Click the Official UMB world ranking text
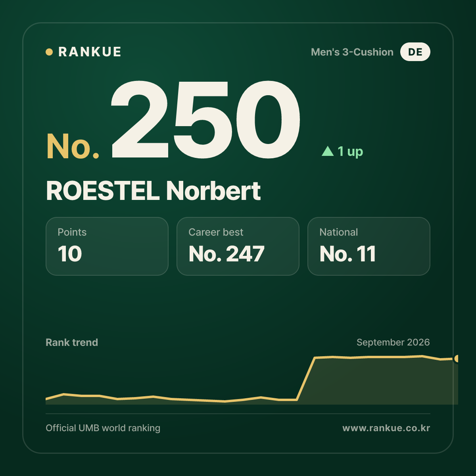The height and width of the screenshot is (476, 476). tap(103, 428)
